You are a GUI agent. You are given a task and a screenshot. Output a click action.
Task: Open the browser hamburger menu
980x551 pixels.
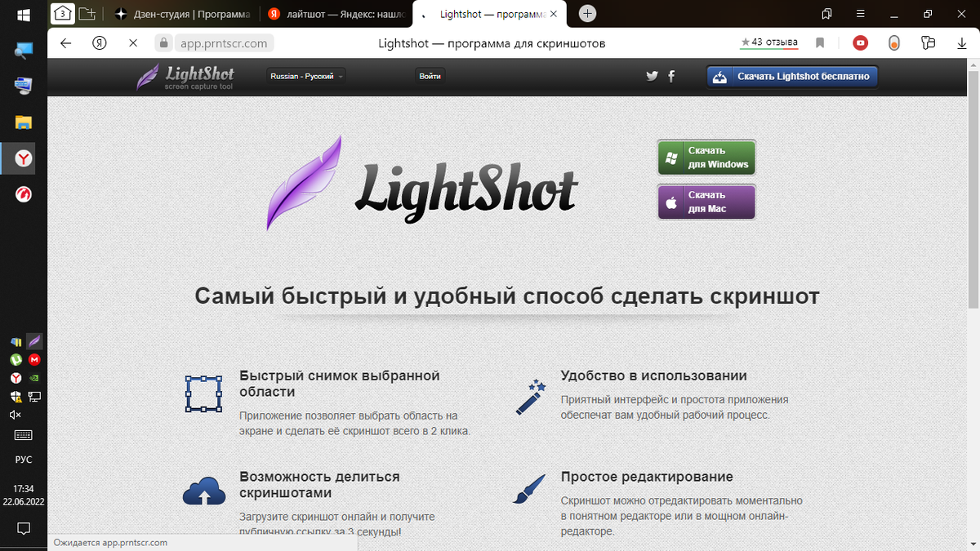(862, 14)
